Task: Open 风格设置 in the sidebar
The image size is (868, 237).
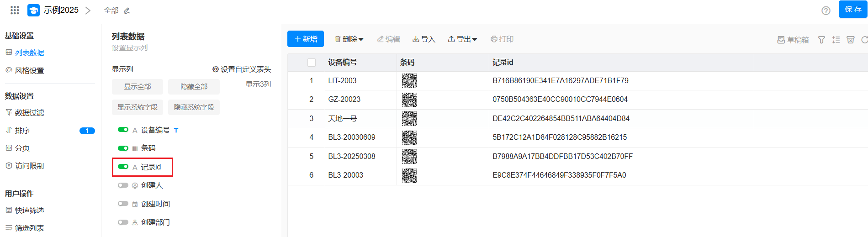Action: click(29, 70)
